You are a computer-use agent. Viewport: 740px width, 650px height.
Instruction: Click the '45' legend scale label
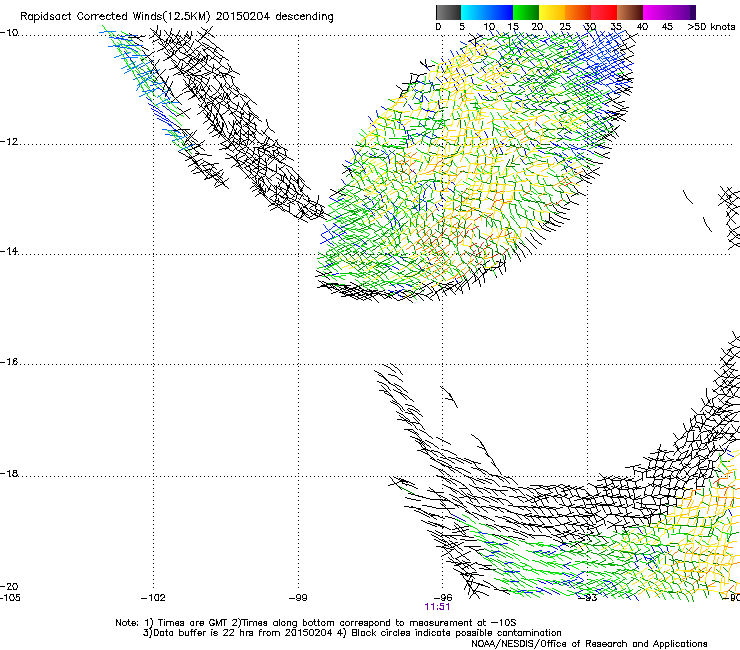click(667, 27)
